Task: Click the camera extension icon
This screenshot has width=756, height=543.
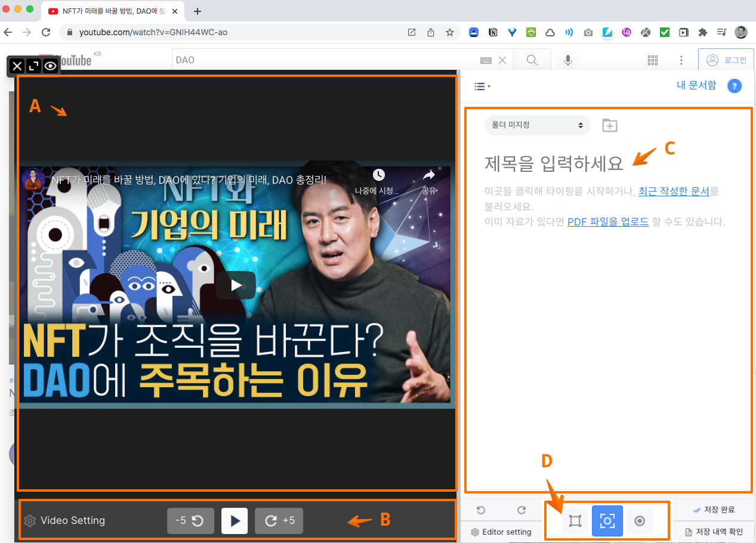Action: pyautogui.click(x=588, y=32)
